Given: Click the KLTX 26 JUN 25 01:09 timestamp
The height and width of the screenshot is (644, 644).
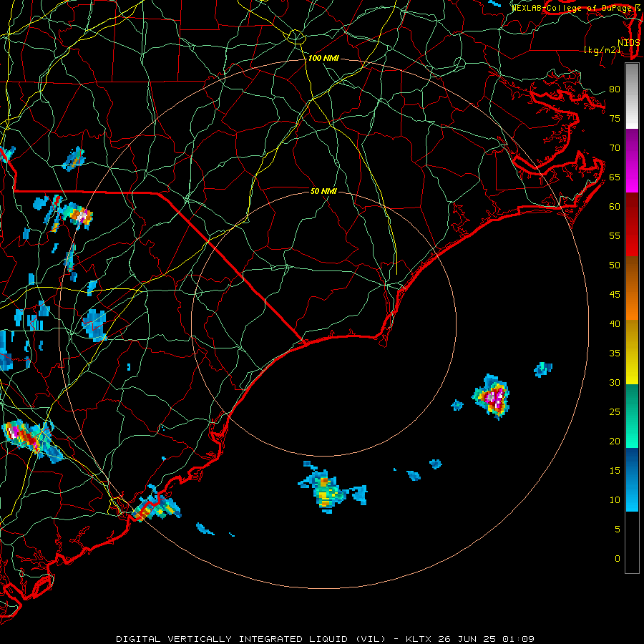Looking at the screenshot, I should click(x=470, y=639).
